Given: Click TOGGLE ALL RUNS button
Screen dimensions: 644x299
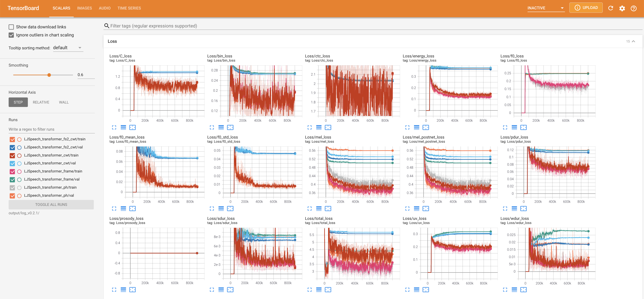Looking at the screenshot, I should [x=51, y=205].
